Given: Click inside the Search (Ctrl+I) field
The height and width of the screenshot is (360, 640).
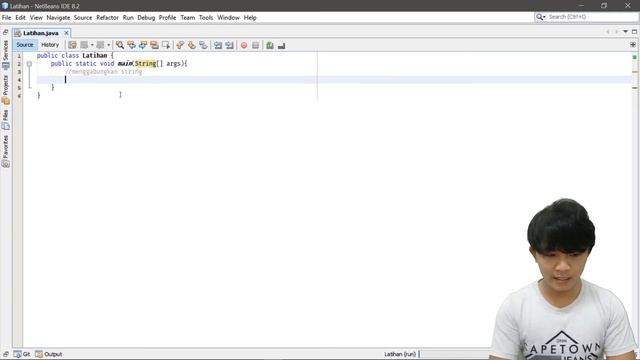Looking at the screenshot, I should tap(592, 17).
